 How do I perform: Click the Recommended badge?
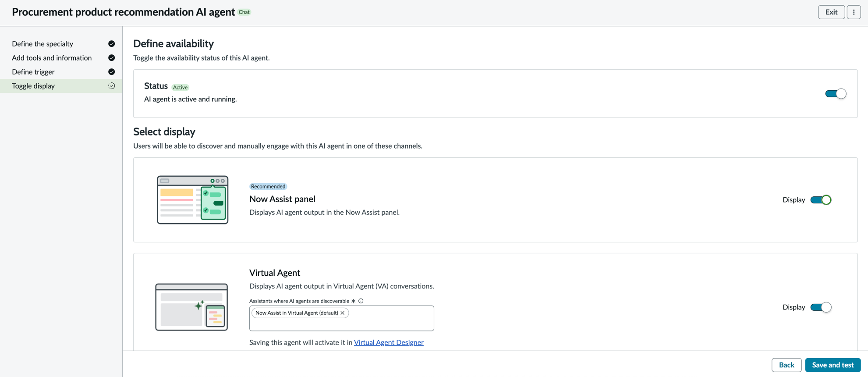click(268, 186)
